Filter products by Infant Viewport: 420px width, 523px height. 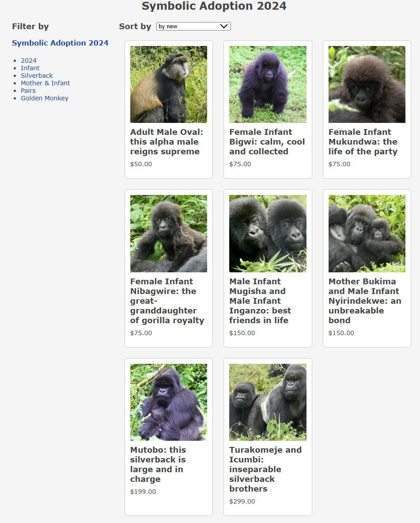coord(30,68)
